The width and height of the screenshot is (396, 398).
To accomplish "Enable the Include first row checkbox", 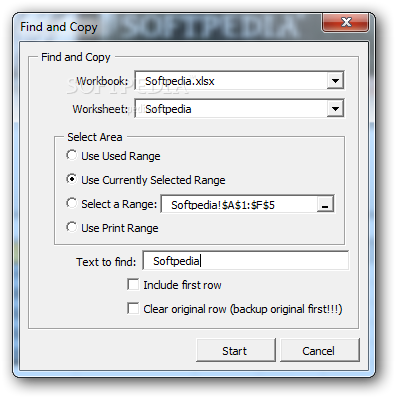I will coord(133,285).
